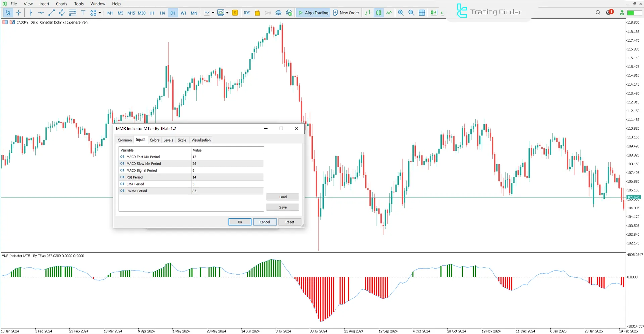
Task: Click the horizontal line drawing tool
Action: click(x=41, y=13)
